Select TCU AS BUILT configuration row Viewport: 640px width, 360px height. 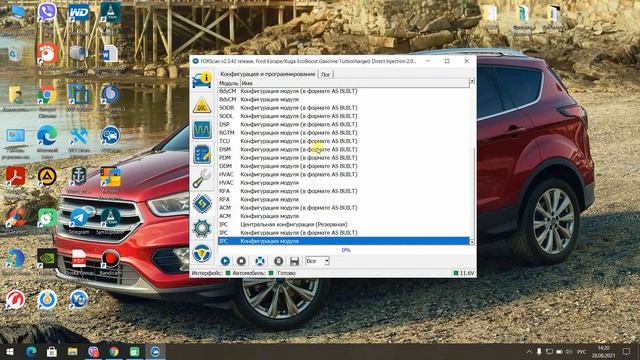344,141
